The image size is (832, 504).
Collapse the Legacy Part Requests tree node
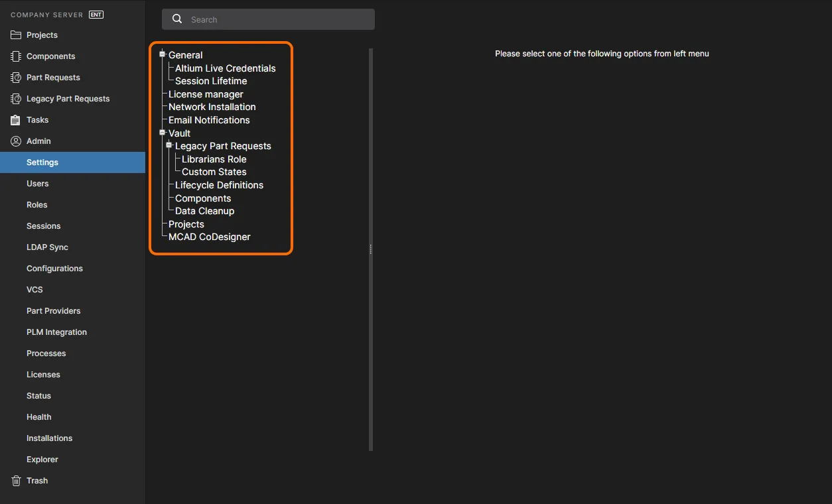coord(169,145)
